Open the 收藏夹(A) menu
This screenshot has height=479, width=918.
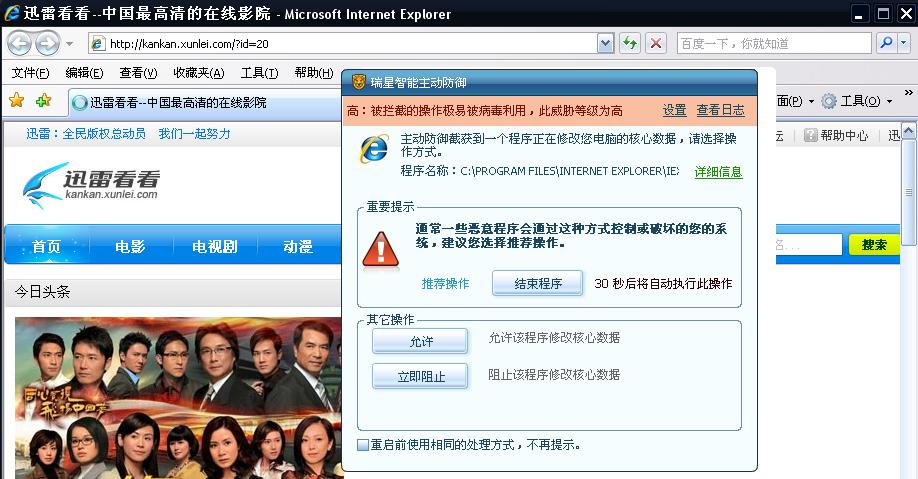[x=198, y=73]
